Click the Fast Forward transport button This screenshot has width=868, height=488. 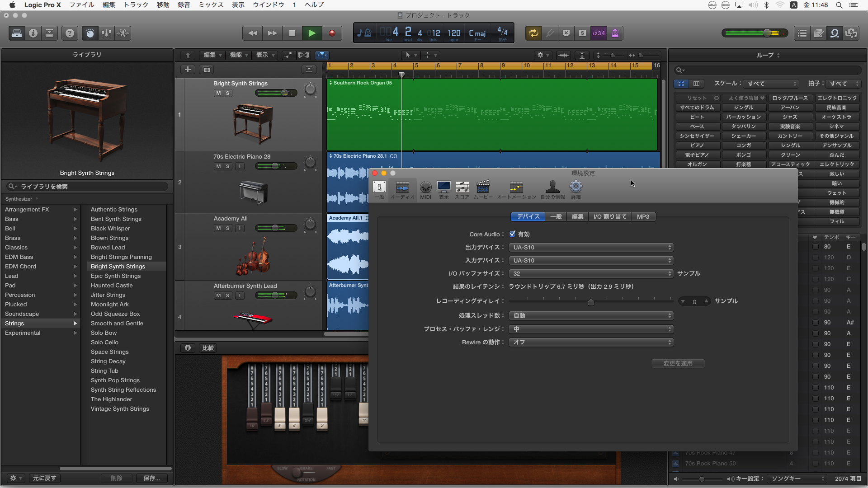272,33
